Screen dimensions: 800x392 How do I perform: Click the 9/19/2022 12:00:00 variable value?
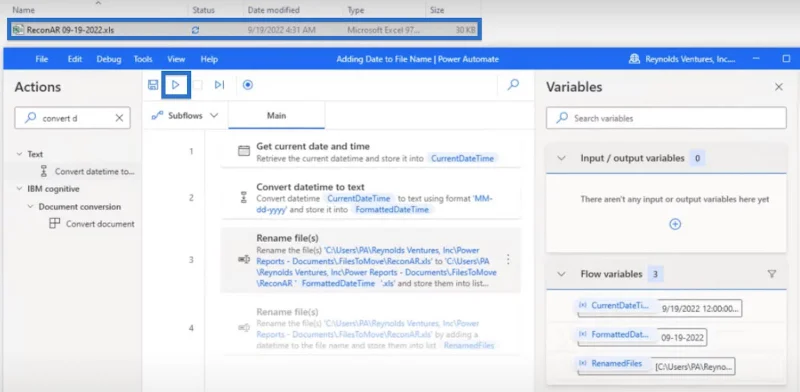pos(699,308)
